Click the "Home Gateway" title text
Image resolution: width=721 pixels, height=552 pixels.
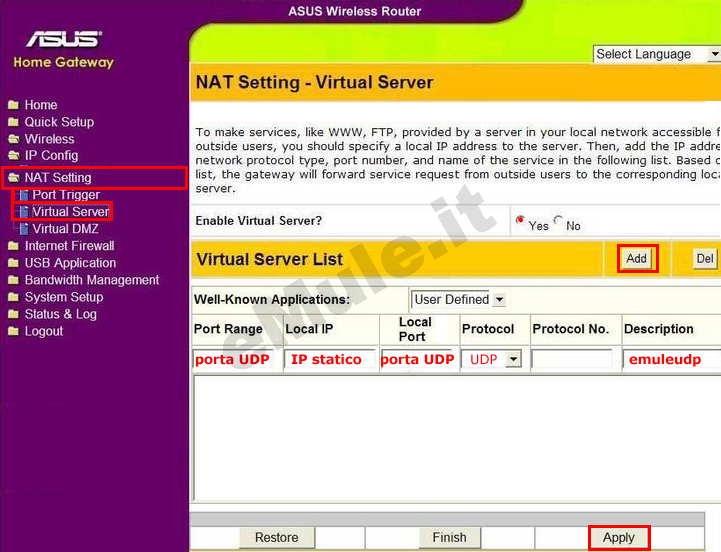pyautogui.click(x=63, y=62)
